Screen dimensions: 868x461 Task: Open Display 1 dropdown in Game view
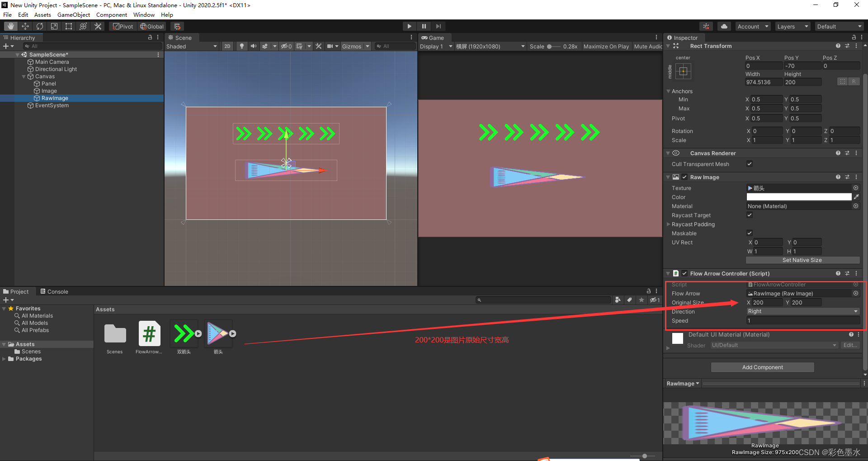coord(436,46)
